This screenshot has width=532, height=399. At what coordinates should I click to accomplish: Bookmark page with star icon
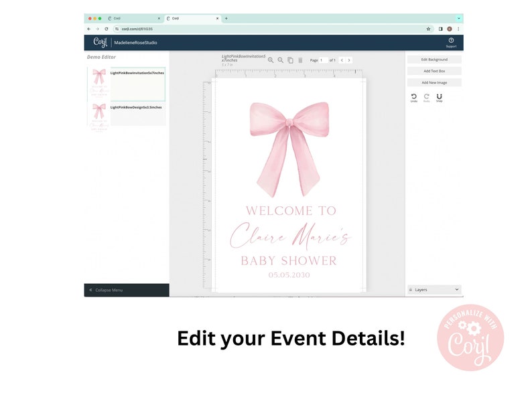point(429,29)
